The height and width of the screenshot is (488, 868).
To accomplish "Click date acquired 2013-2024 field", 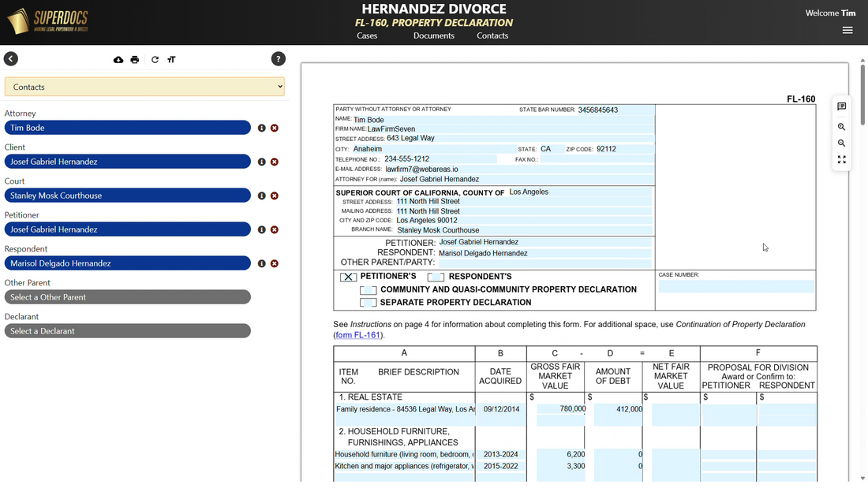I will pyautogui.click(x=501, y=455).
